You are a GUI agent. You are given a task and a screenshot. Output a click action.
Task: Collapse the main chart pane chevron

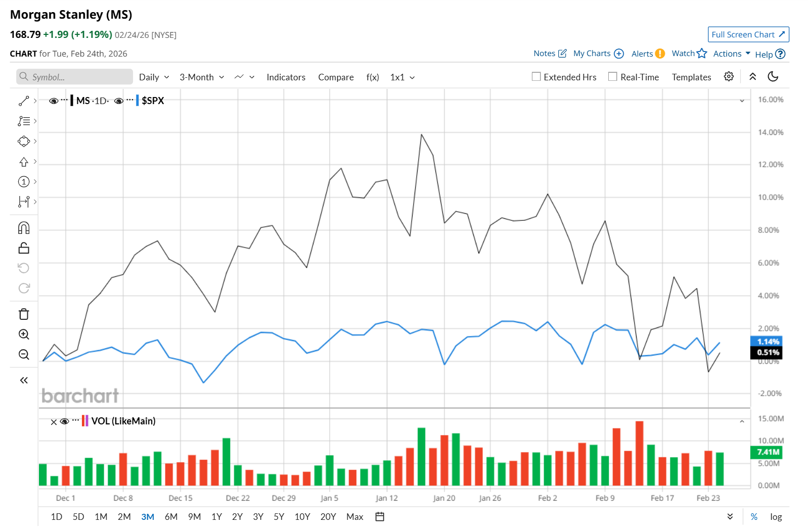742,101
